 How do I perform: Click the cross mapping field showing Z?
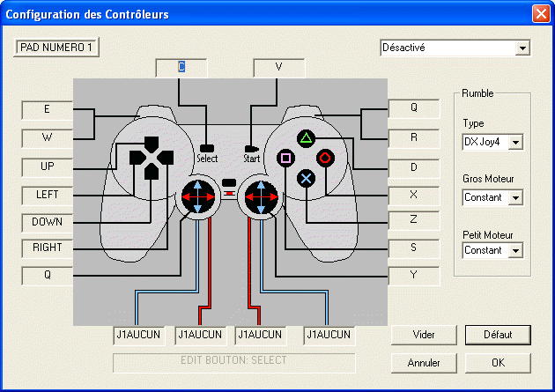[414, 220]
